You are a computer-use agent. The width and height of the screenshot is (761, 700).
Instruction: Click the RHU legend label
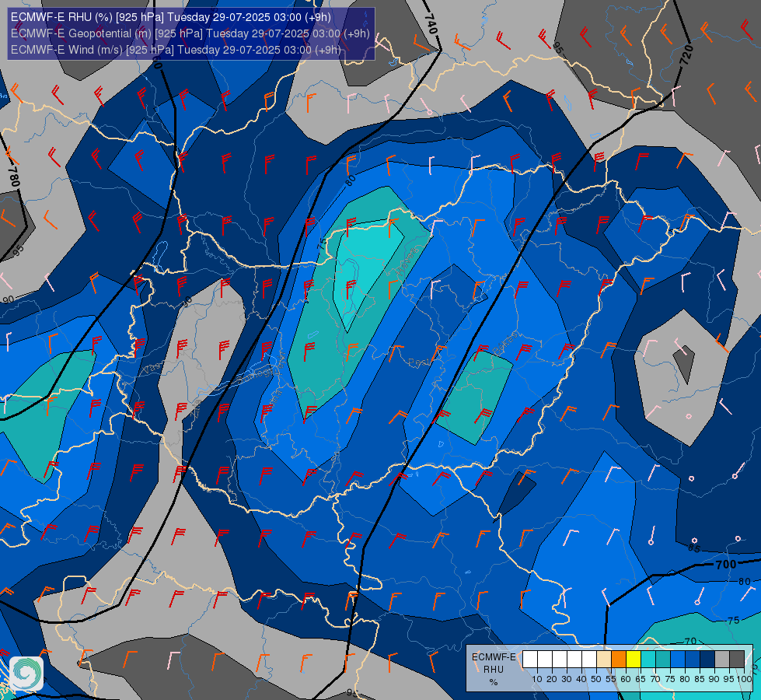(494, 670)
